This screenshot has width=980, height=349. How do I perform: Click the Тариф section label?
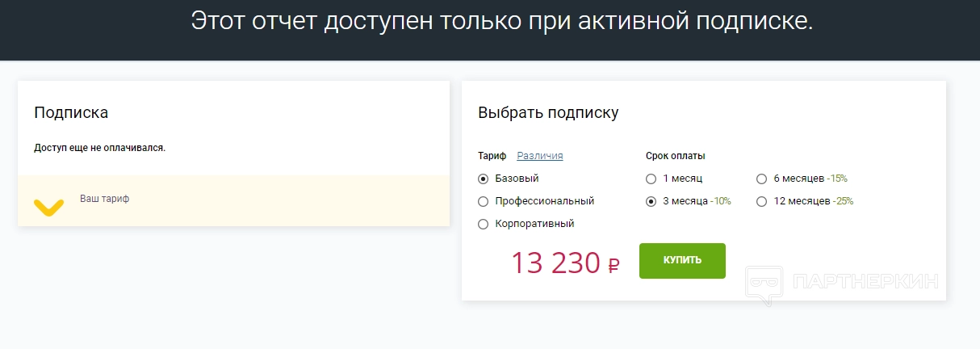point(492,156)
